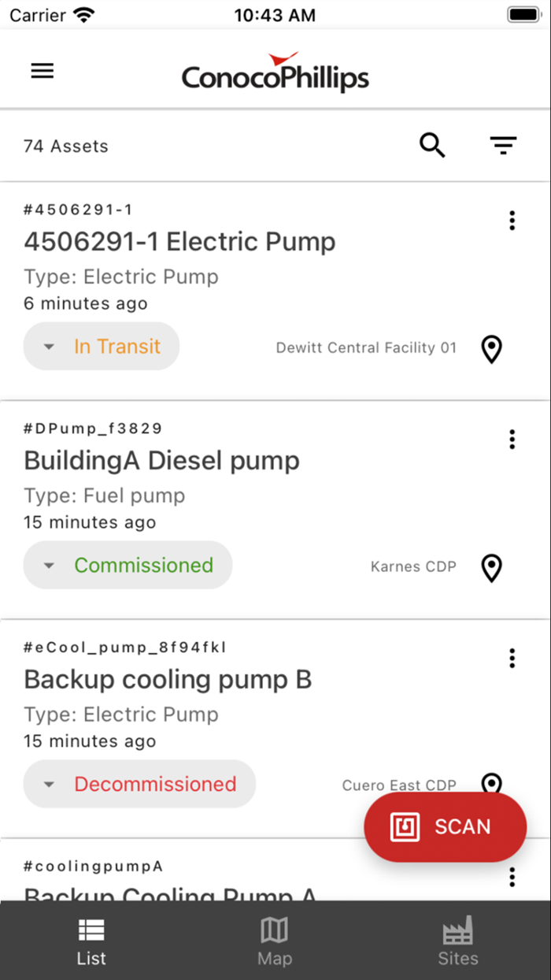This screenshot has width=551, height=980.
Task: Open the 4506291-1 Electric Pump asset entry
Action: (179, 242)
